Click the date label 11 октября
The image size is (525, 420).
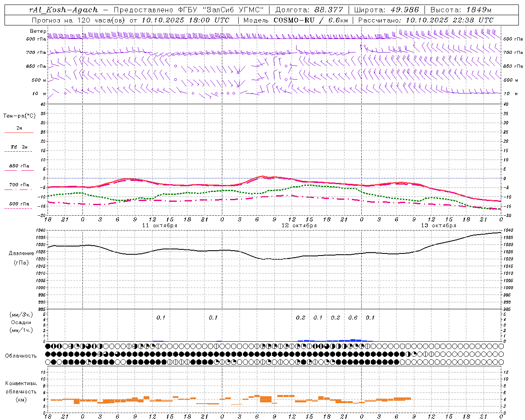(x=160, y=226)
